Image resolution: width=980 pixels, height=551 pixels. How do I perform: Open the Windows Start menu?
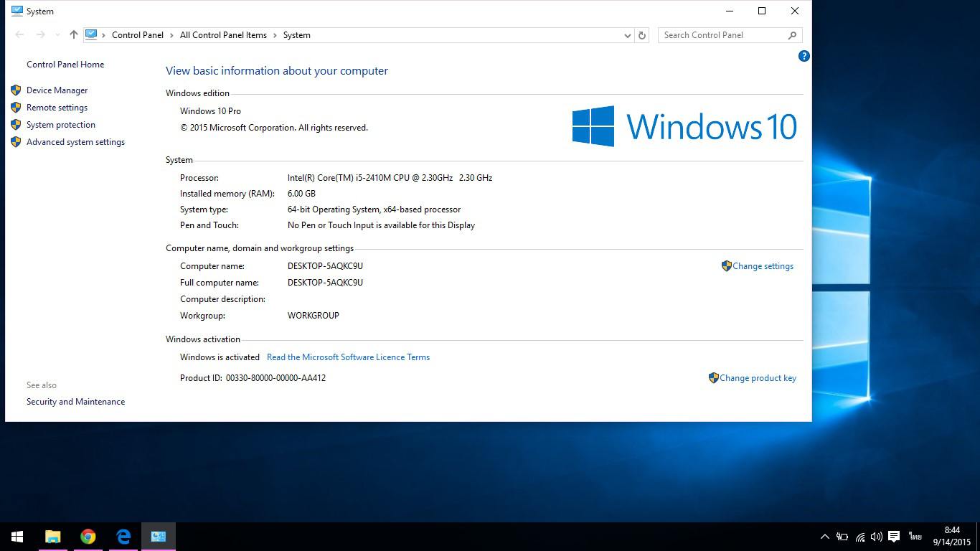tap(17, 537)
